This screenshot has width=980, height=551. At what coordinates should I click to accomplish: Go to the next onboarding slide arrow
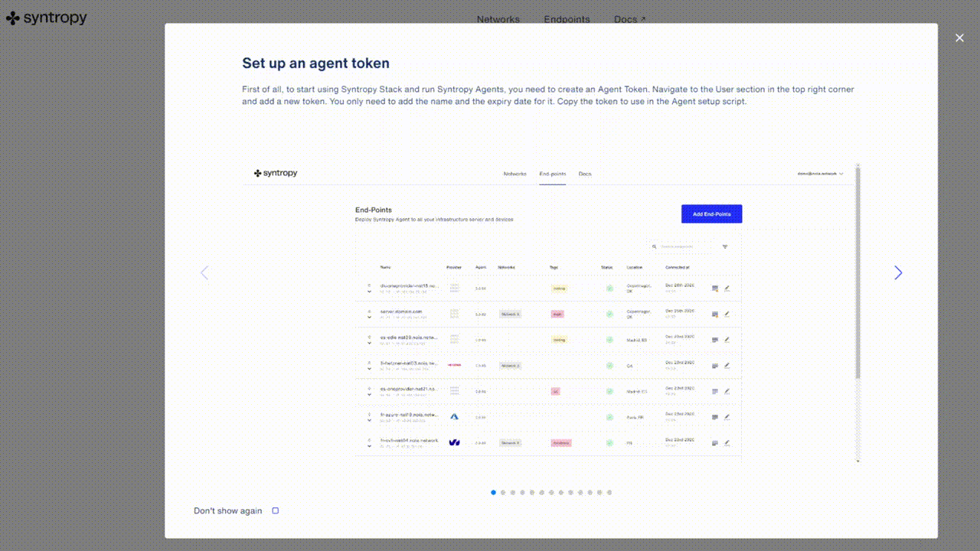pyautogui.click(x=898, y=272)
